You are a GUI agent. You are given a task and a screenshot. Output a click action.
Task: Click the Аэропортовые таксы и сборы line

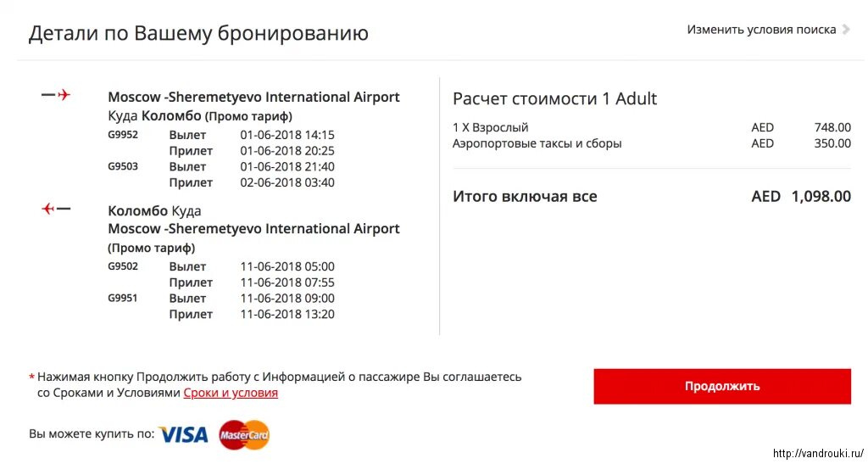[x=652, y=143]
